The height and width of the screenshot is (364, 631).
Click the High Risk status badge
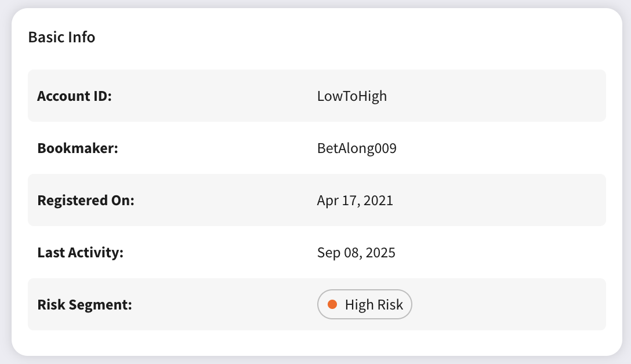[x=364, y=304]
